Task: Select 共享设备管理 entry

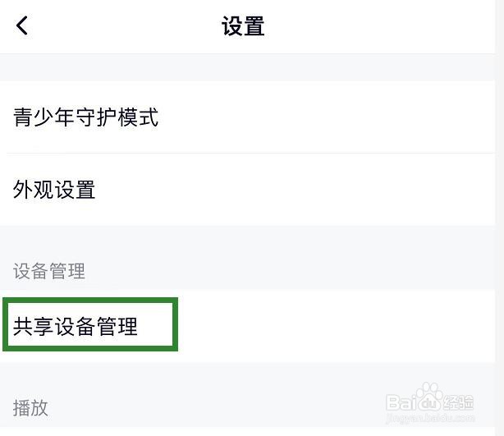Action: 247,326
